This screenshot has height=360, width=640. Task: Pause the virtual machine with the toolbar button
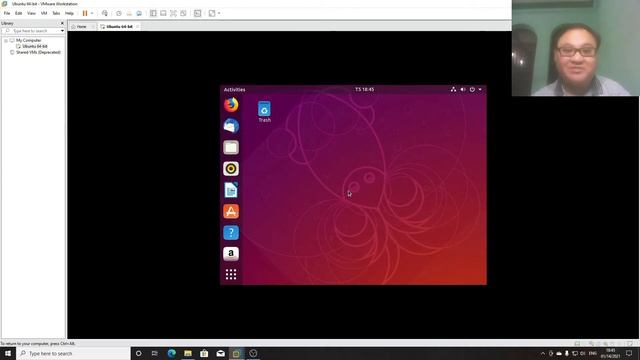point(85,13)
